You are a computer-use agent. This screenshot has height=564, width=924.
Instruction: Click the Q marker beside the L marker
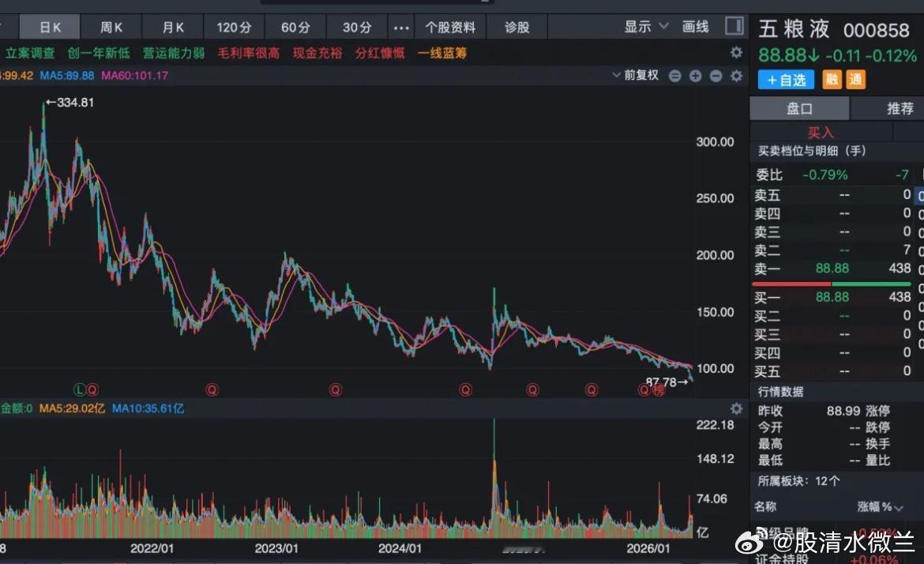(x=92, y=389)
